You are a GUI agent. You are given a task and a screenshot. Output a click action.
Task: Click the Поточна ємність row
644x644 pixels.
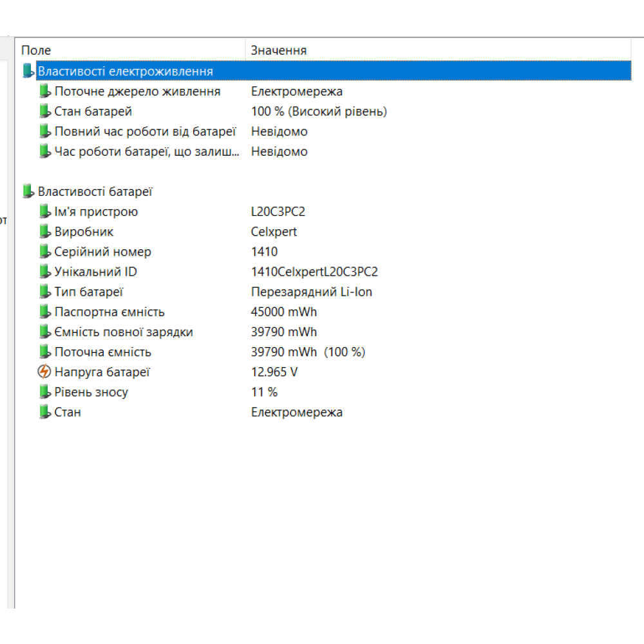(326, 352)
